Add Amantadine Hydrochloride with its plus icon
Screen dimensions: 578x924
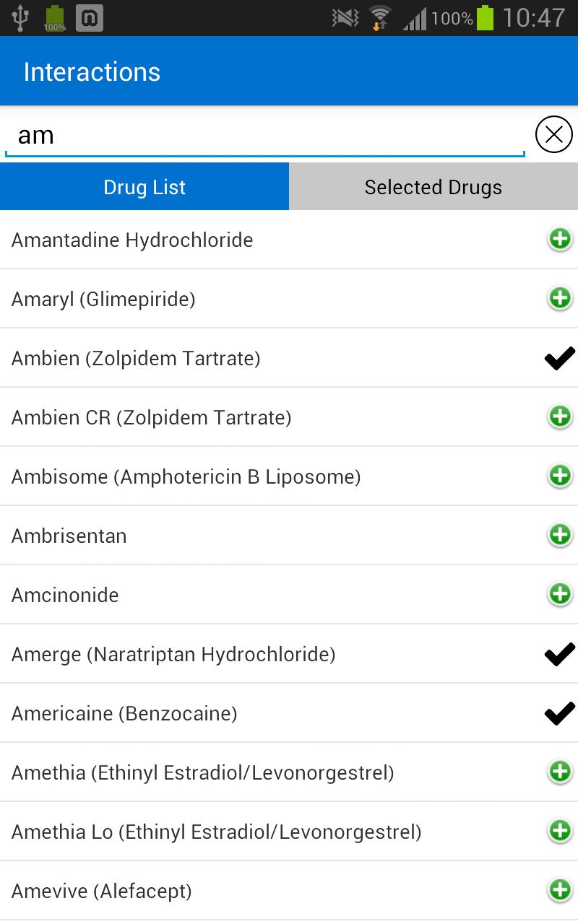(x=560, y=239)
